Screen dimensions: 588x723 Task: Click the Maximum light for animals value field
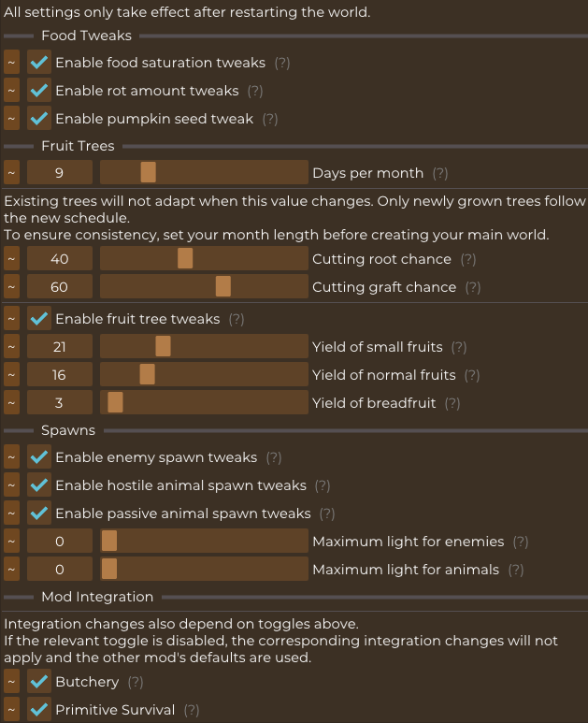(x=60, y=569)
